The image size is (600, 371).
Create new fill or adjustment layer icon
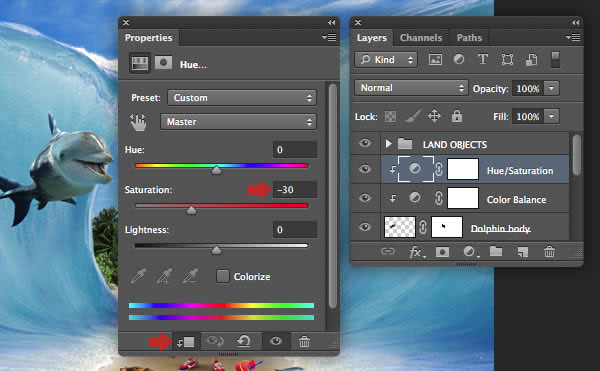point(470,252)
